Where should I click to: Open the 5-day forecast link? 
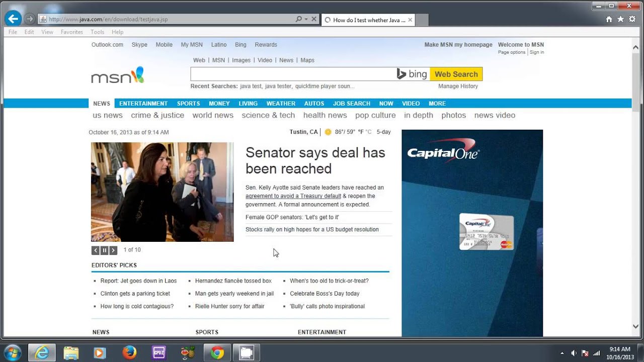(383, 132)
